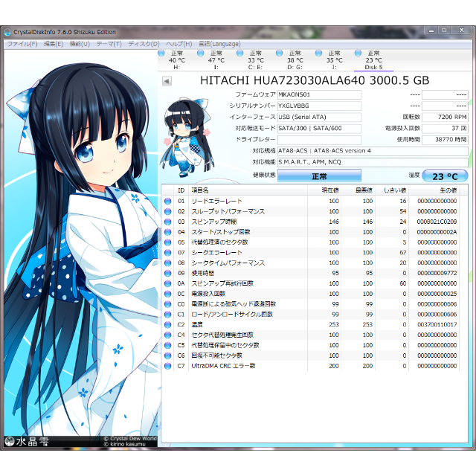Open the テーマ(T) menu
Viewport: 476px width, 476px height.
(x=109, y=44)
